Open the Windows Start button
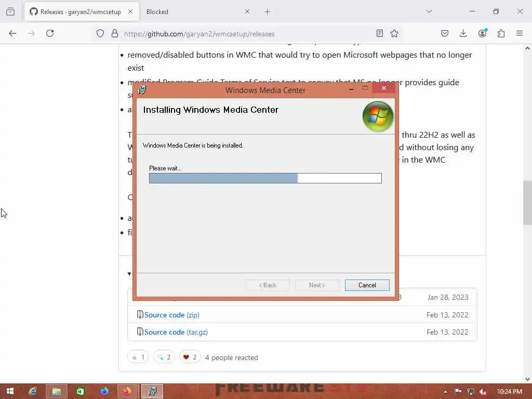The image size is (532, 399). point(10,391)
